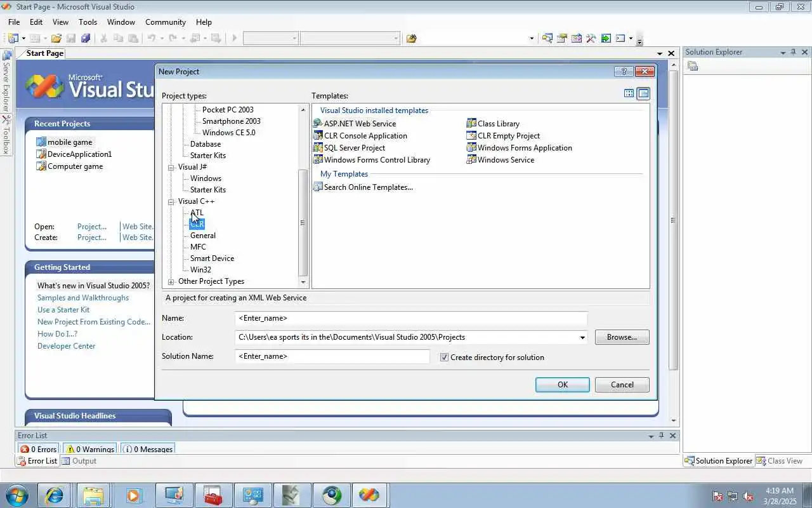Click the New Project toolbar icon
This screenshot has width=812, height=508.
pyautogui.click(x=13, y=38)
